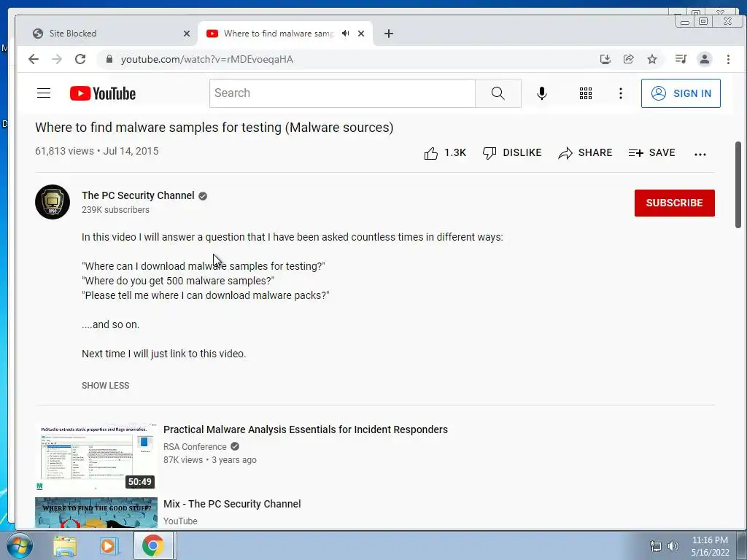This screenshot has width=747, height=560.
Task: Open the Chrome profile avatar menu
Action: 704,59
